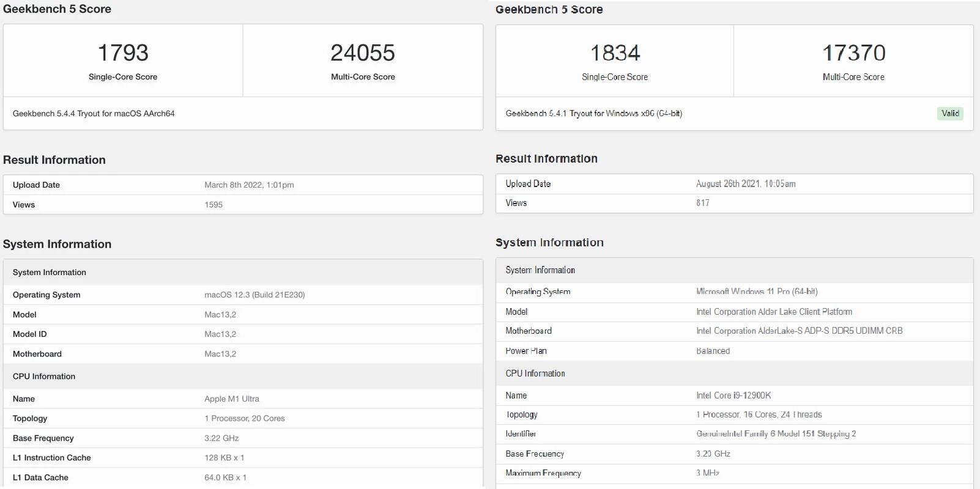Click 'Base Frequency' label beside 3.22 GHz
The image size is (980, 489).
(43, 438)
